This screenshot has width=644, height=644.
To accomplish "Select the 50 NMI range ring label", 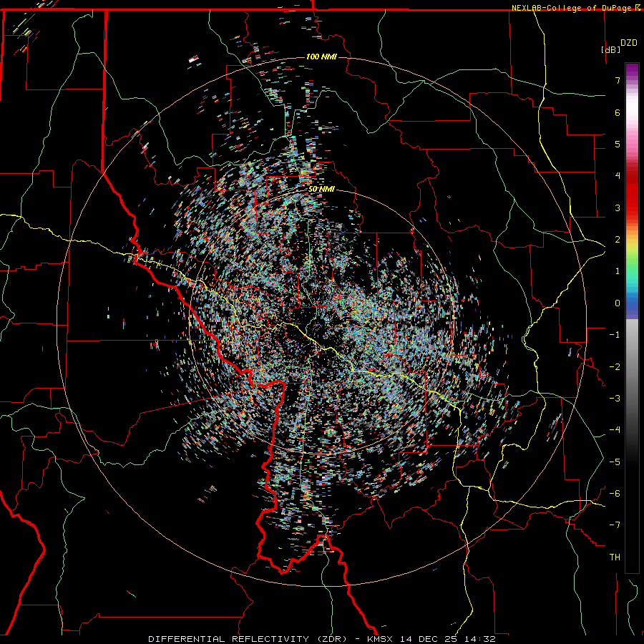I will pos(321,190).
